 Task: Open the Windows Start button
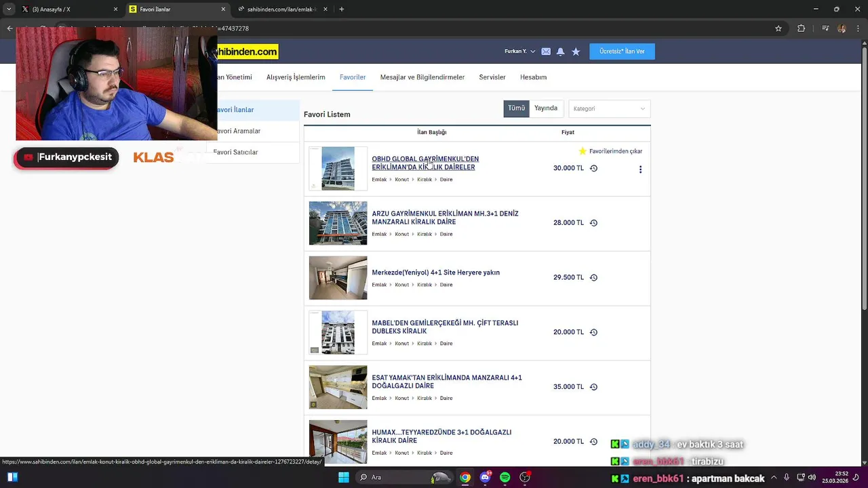coord(344,477)
